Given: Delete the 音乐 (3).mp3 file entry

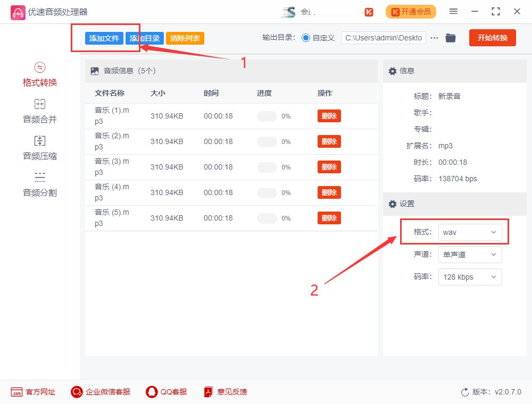Looking at the screenshot, I should point(329,166).
